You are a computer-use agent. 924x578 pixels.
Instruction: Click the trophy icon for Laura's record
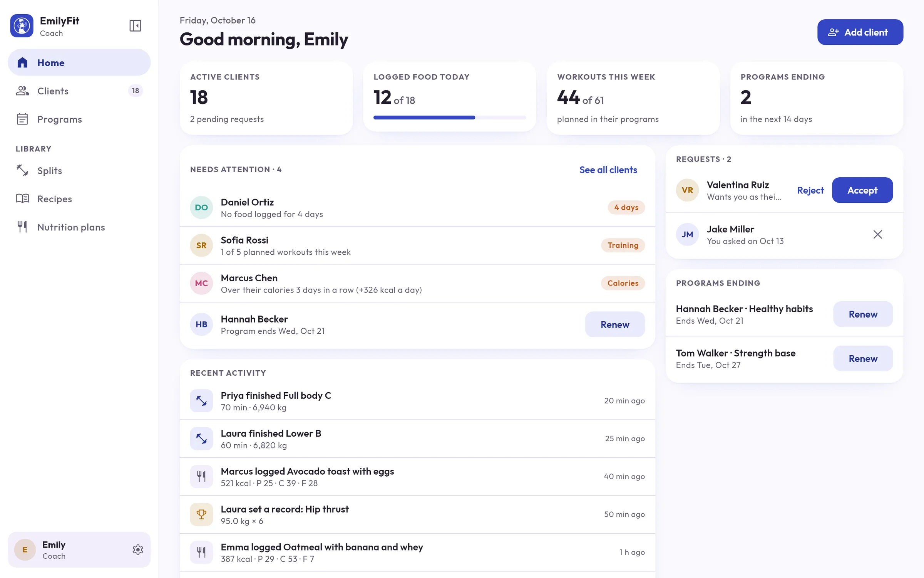point(201,514)
